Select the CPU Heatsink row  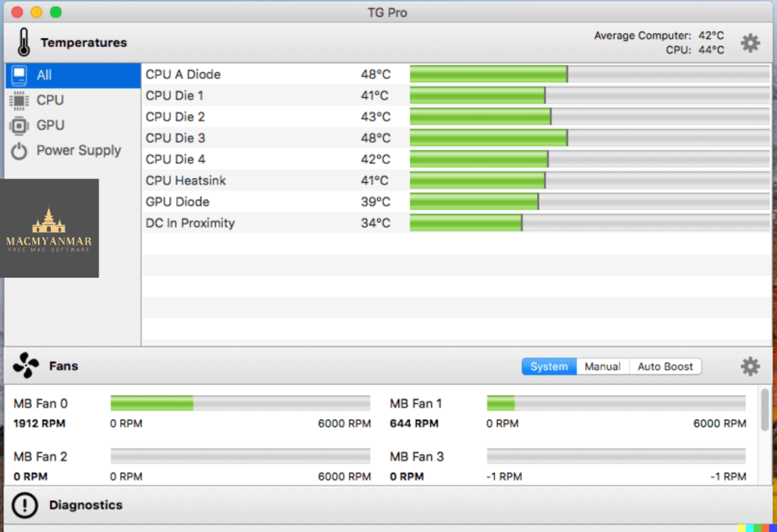[x=456, y=181]
